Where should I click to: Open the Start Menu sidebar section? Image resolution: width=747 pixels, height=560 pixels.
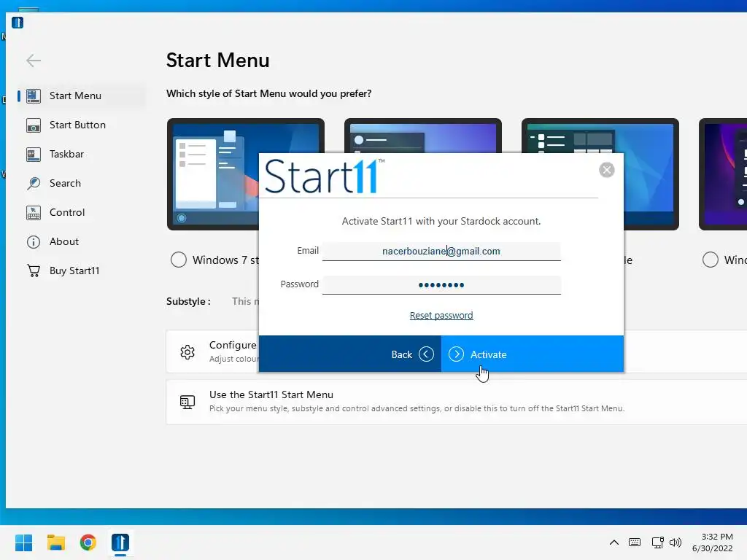click(81, 96)
